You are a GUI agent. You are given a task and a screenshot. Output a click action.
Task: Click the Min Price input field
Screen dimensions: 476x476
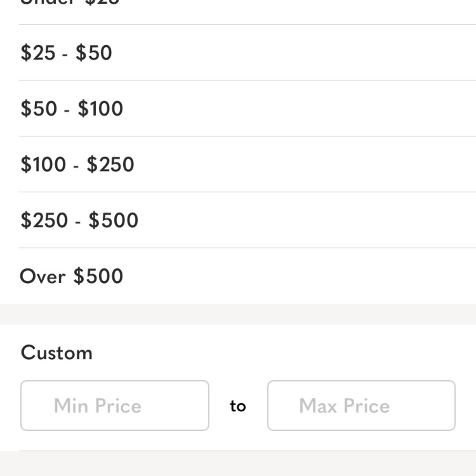point(115,406)
